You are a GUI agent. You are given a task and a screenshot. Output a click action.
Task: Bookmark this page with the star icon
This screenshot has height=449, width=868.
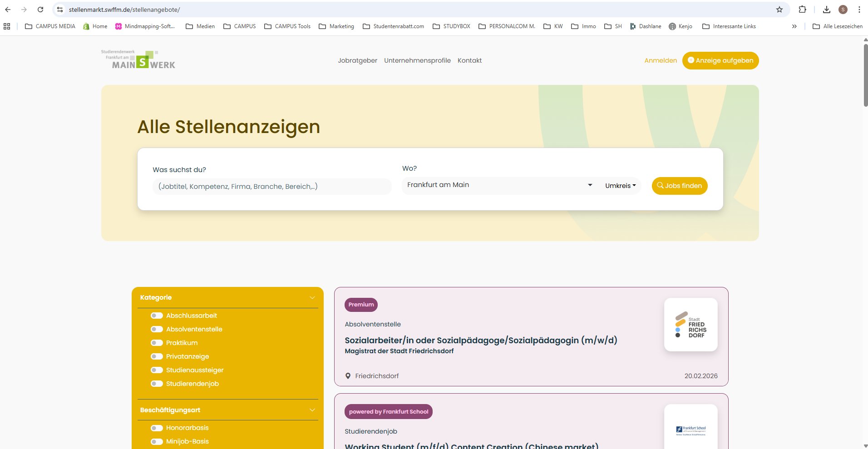[x=779, y=10]
